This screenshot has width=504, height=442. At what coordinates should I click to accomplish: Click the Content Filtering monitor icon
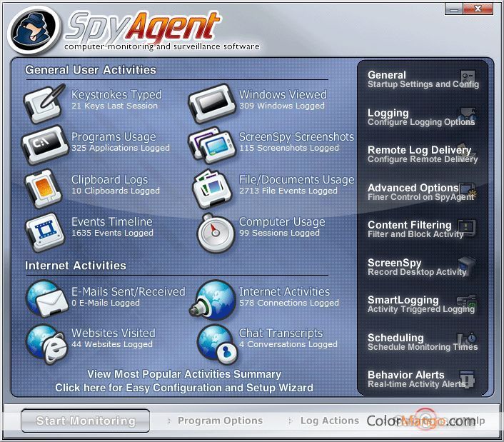pyautogui.click(x=467, y=228)
